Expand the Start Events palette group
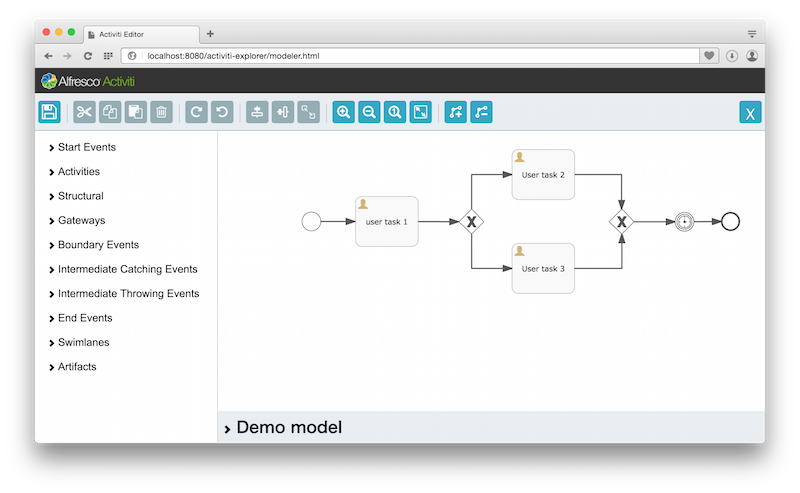 coord(86,147)
